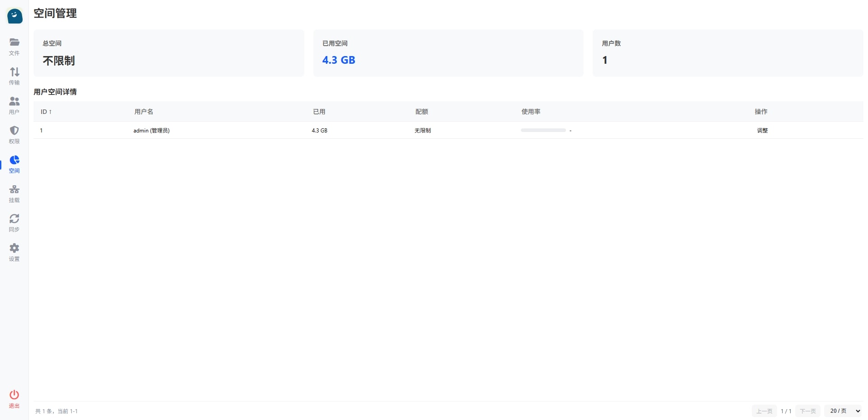Viewport: 868px width, 420px height.
Task: Sort table by ID column header
Action: (46, 112)
